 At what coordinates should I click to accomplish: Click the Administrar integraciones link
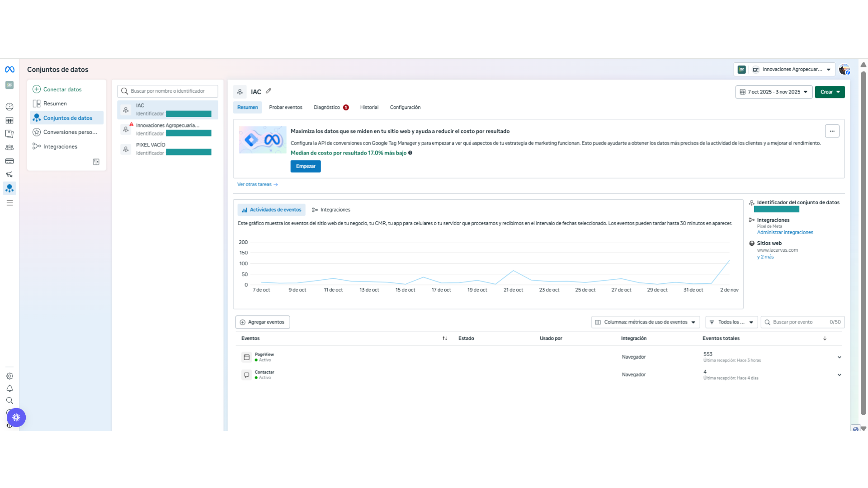(x=785, y=233)
